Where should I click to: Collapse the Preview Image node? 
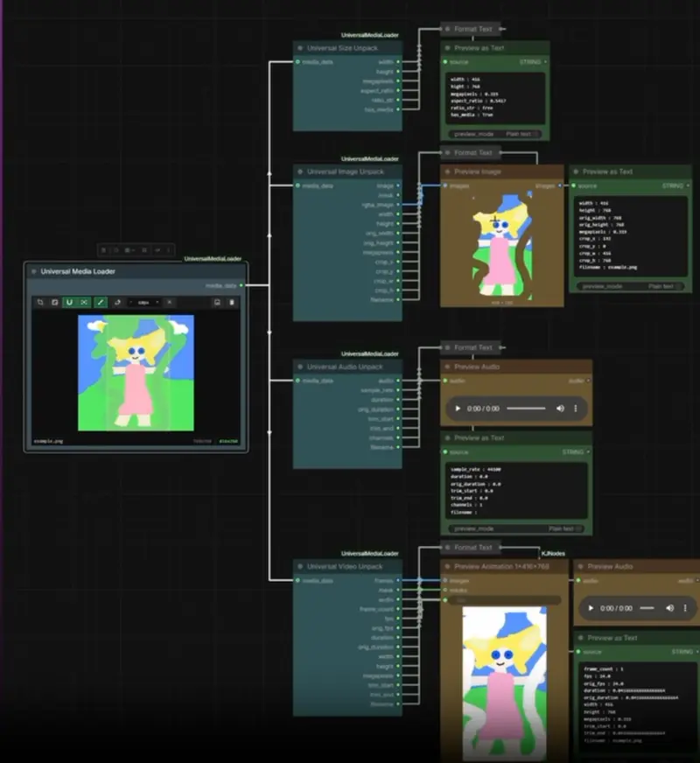(x=447, y=171)
